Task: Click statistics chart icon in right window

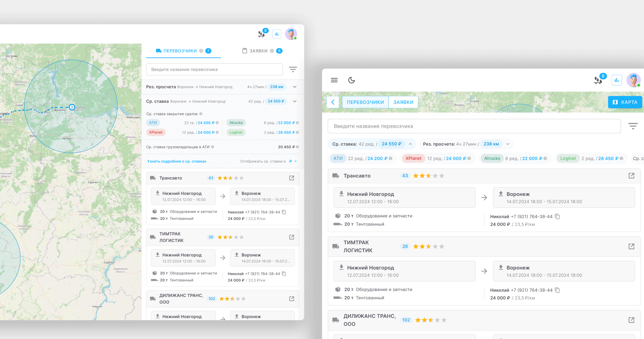Action: pyautogui.click(x=616, y=80)
